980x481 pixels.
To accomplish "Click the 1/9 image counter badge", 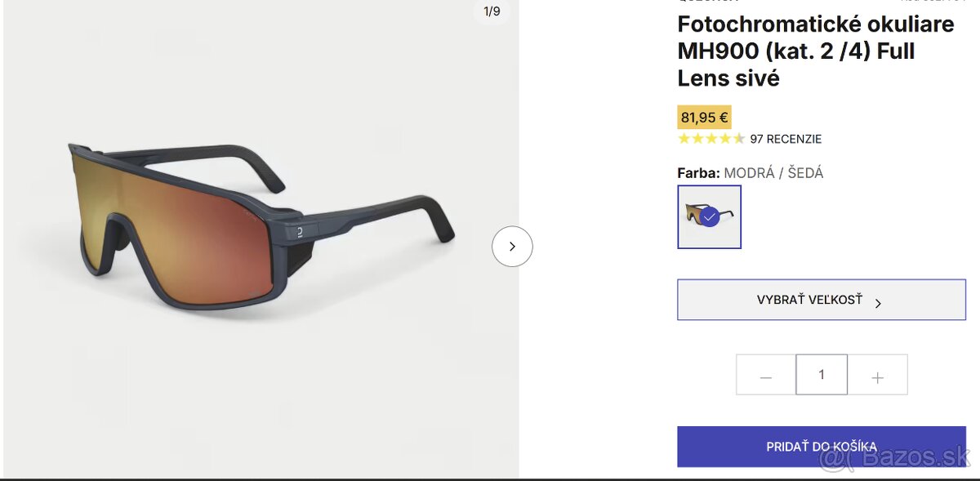I will pos(490,12).
